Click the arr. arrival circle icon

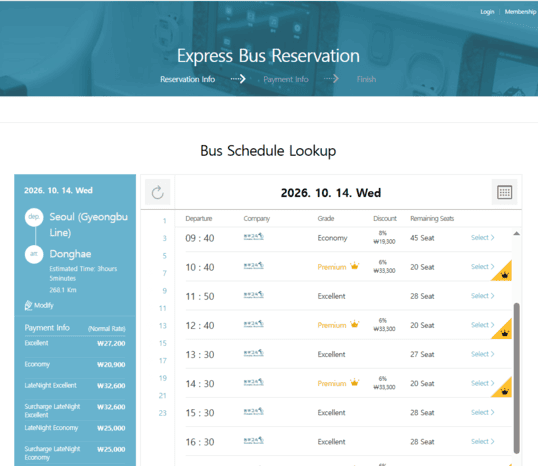[x=34, y=254]
